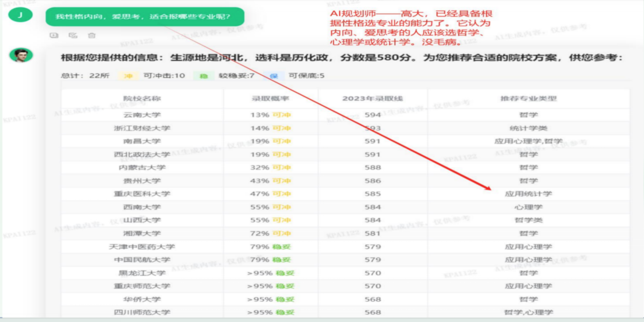Select the 重庆医科大学 row
Screen dimensions: 644x322
tap(142, 194)
